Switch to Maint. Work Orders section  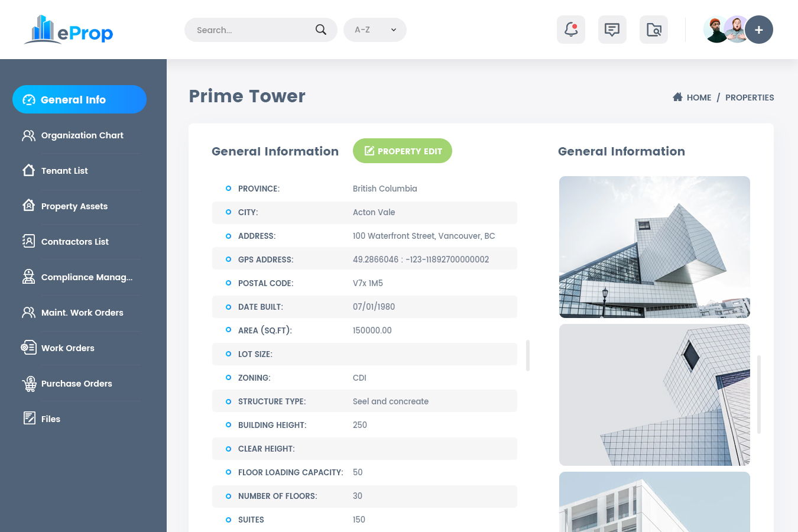tap(28, 312)
